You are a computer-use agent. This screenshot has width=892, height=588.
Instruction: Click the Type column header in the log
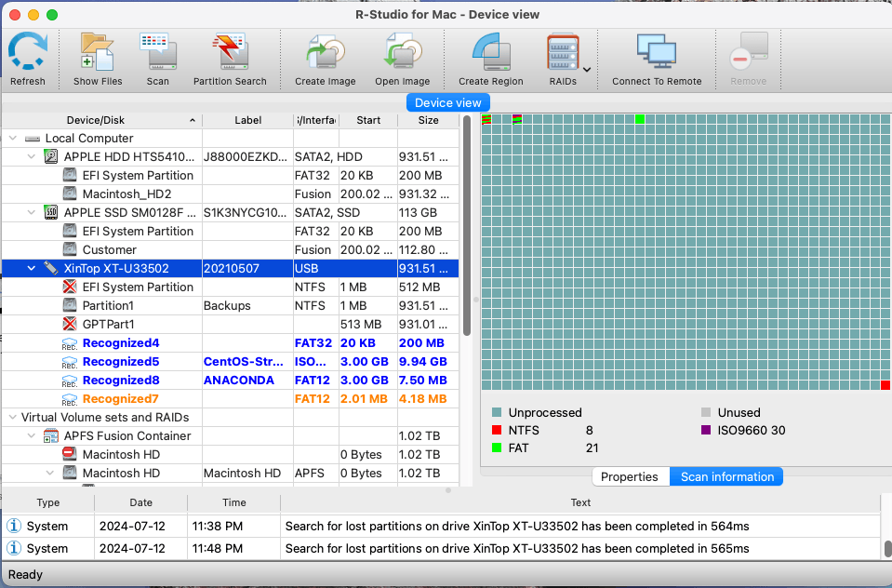(48, 502)
